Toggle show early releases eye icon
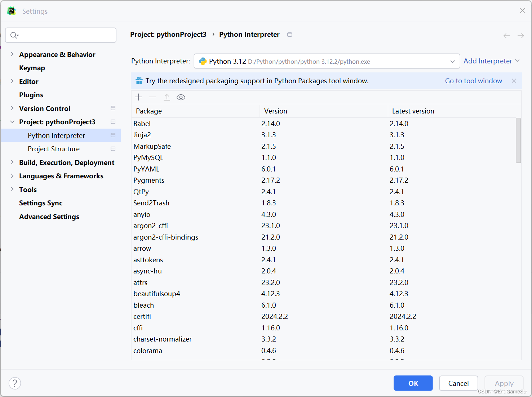The height and width of the screenshot is (397, 532). [x=181, y=97]
